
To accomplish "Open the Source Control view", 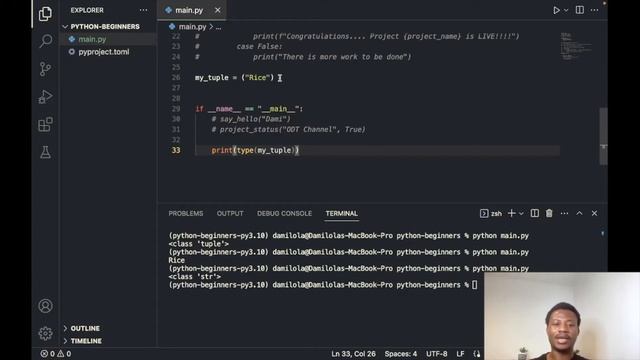I will [45, 69].
